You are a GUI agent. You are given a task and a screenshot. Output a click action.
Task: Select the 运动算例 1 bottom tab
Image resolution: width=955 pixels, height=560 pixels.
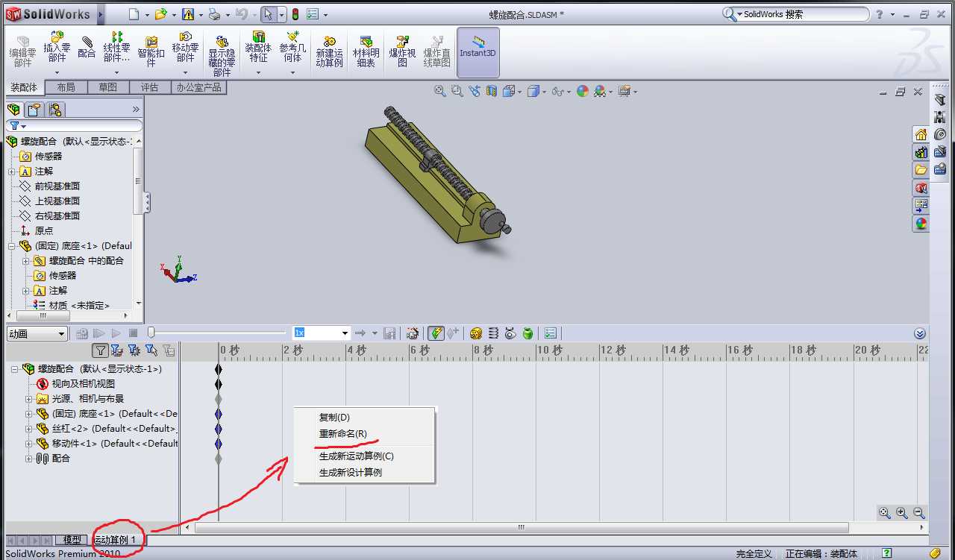116,540
